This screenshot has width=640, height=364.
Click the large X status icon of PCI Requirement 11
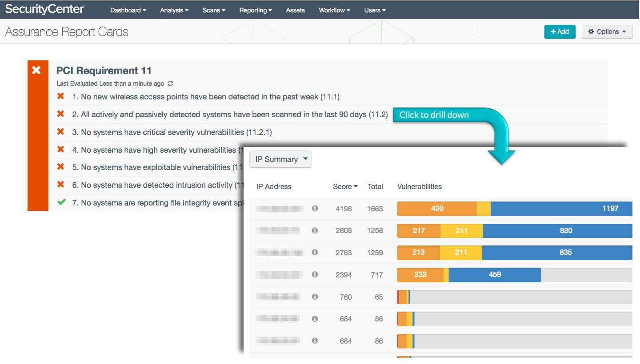click(x=36, y=70)
